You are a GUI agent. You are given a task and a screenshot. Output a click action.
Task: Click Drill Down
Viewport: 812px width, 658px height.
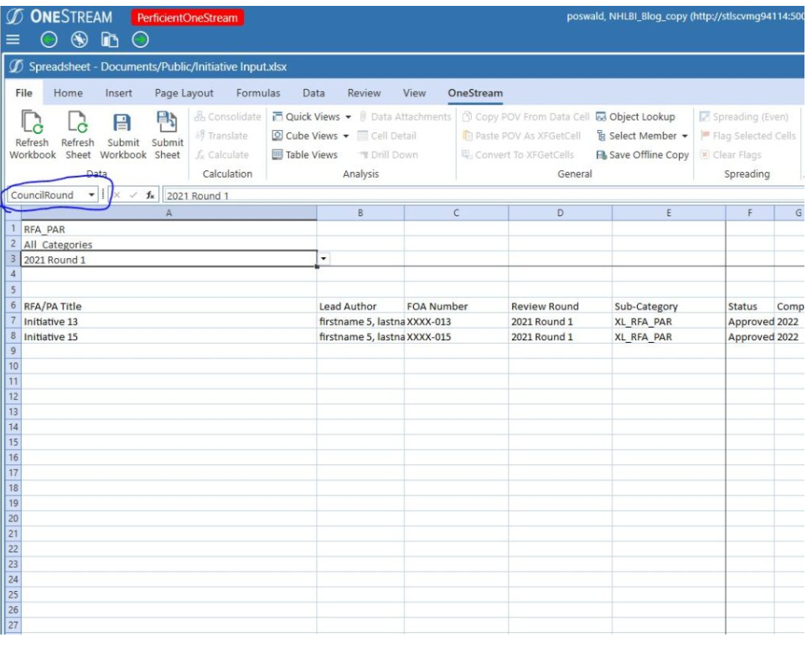point(387,155)
